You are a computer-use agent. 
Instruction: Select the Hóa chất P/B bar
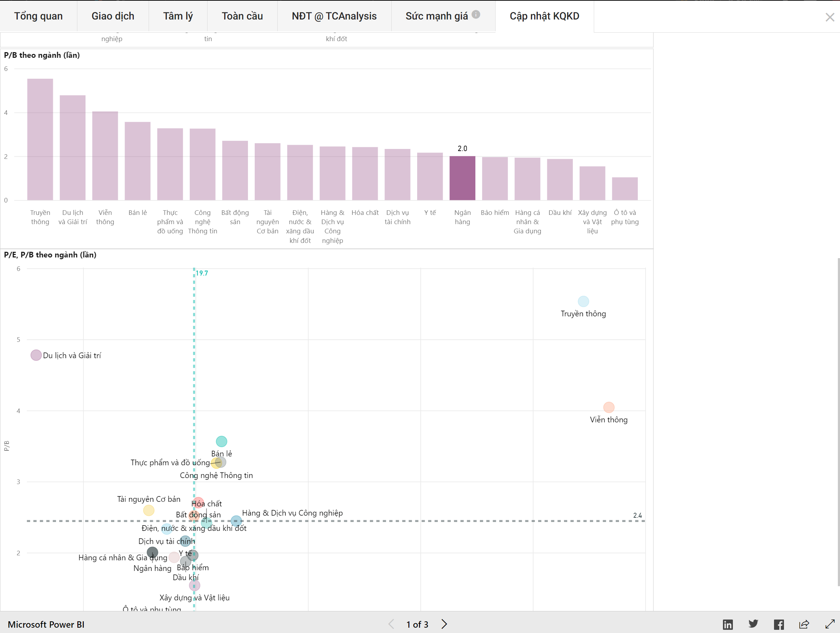365,173
